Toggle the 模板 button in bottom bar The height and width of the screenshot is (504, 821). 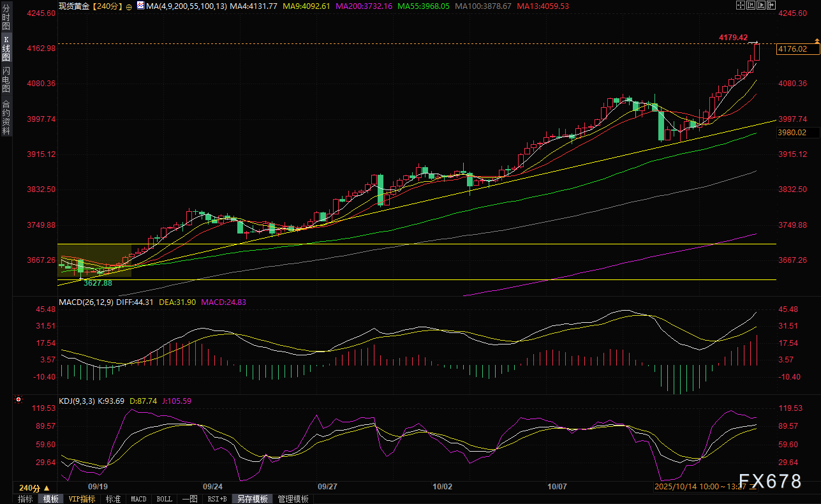[x=50, y=499]
